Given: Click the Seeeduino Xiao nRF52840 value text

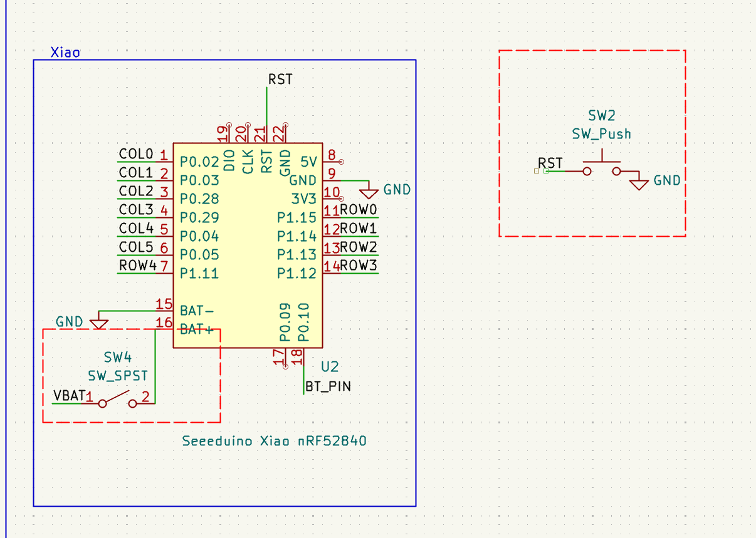Looking at the screenshot, I should 275,441.
